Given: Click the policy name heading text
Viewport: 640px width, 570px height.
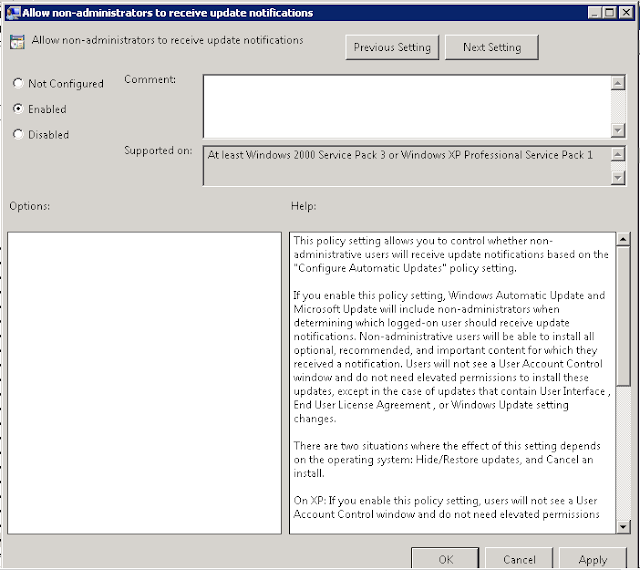Looking at the screenshot, I should (x=167, y=40).
